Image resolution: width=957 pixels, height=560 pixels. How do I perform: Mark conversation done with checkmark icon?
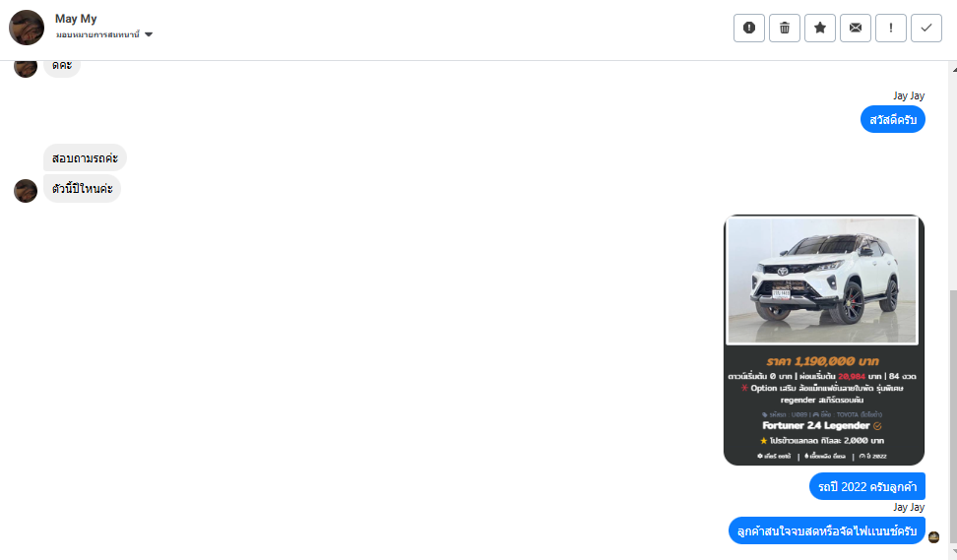pyautogui.click(x=925, y=28)
